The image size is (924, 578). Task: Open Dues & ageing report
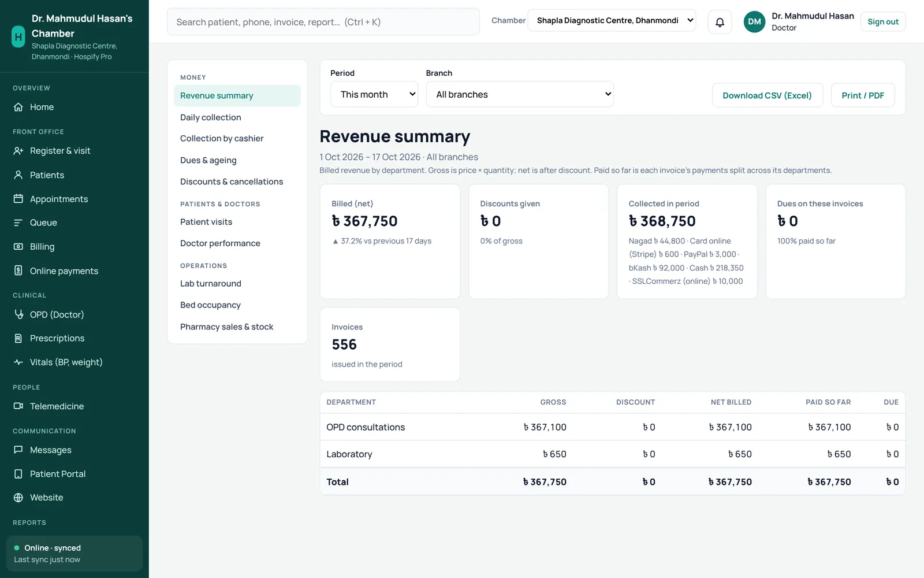click(x=237, y=160)
